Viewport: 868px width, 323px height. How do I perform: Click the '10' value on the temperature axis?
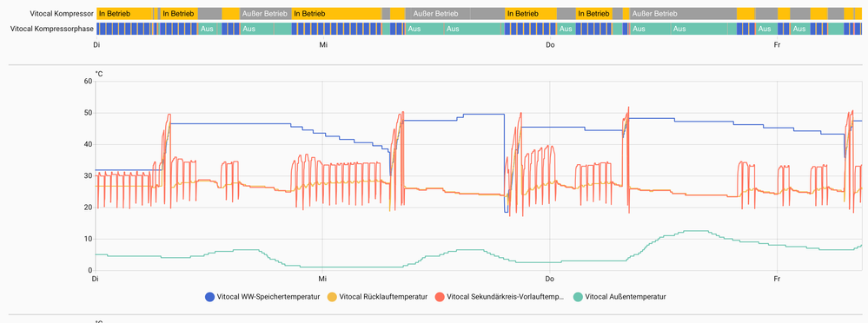click(88, 239)
